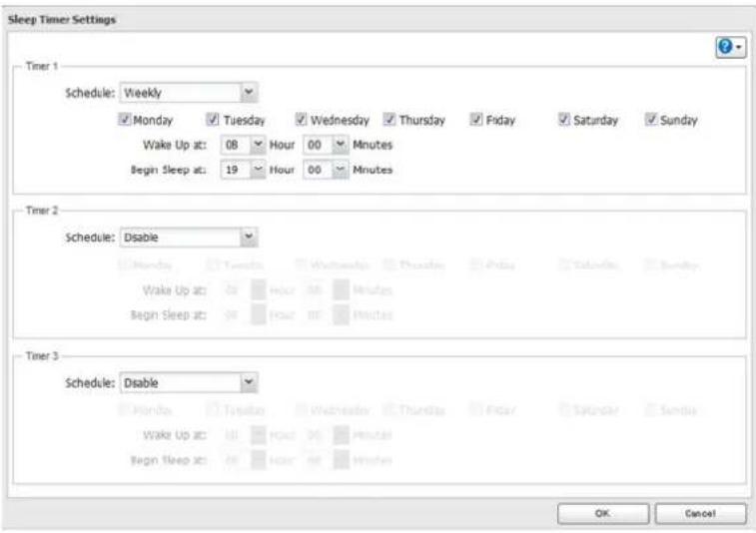
Task: Click the Cancel button
Action: (x=700, y=513)
